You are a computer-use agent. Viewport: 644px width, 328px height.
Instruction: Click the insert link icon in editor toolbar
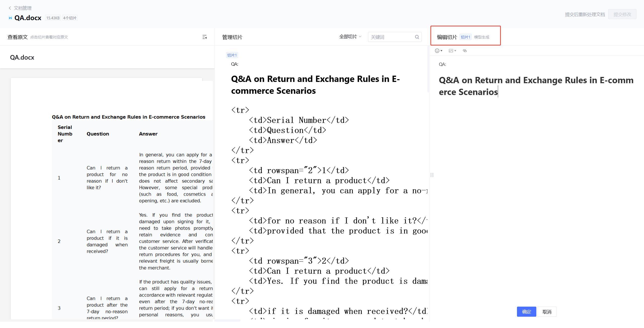click(465, 51)
